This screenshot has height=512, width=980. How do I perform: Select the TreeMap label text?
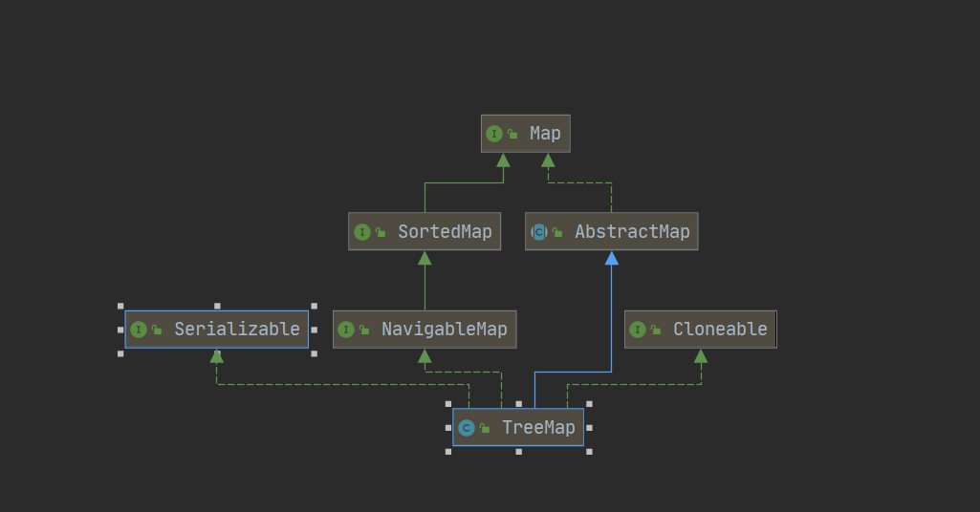point(538,428)
